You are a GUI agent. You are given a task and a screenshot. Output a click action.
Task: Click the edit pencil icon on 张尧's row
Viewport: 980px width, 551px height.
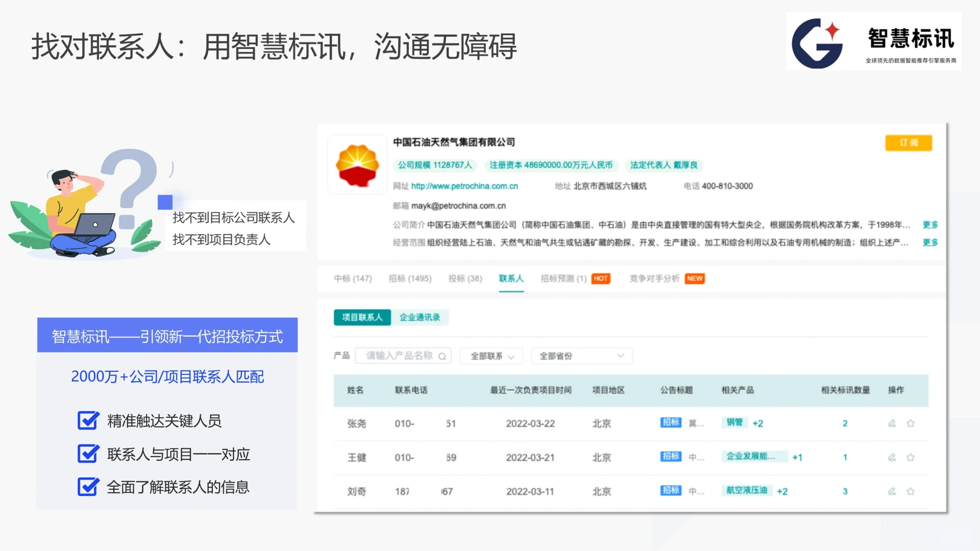click(x=892, y=423)
